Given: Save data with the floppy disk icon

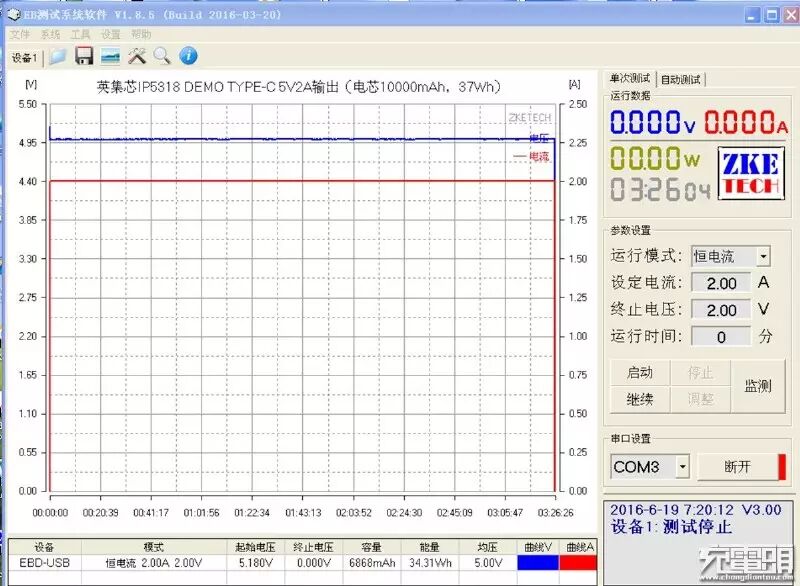Looking at the screenshot, I should 84,56.
